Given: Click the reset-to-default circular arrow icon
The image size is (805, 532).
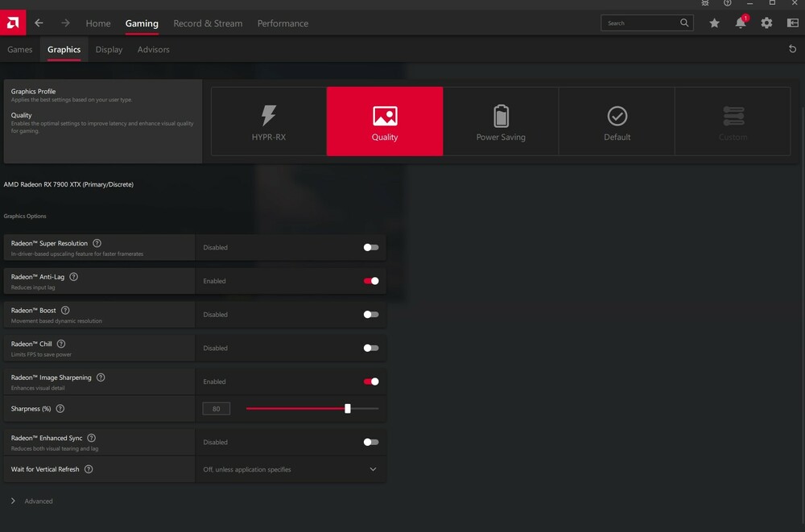Looking at the screenshot, I should 792,48.
